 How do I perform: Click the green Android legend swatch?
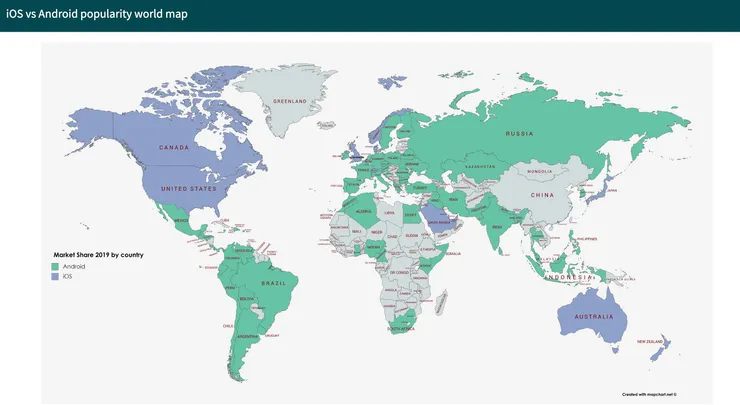[x=55, y=267]
